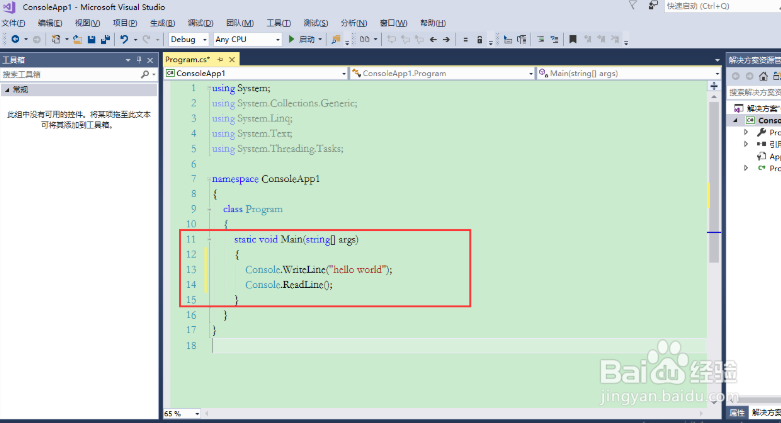Click the feedback icon beside Quick Launch
This screenshot has height=423, width=781.
(x=652, y=5)
